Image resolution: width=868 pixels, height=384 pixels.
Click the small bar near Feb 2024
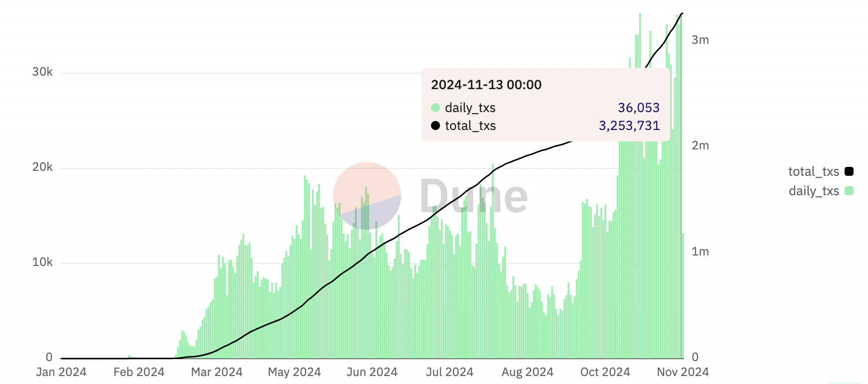click(x=129, y=357)
